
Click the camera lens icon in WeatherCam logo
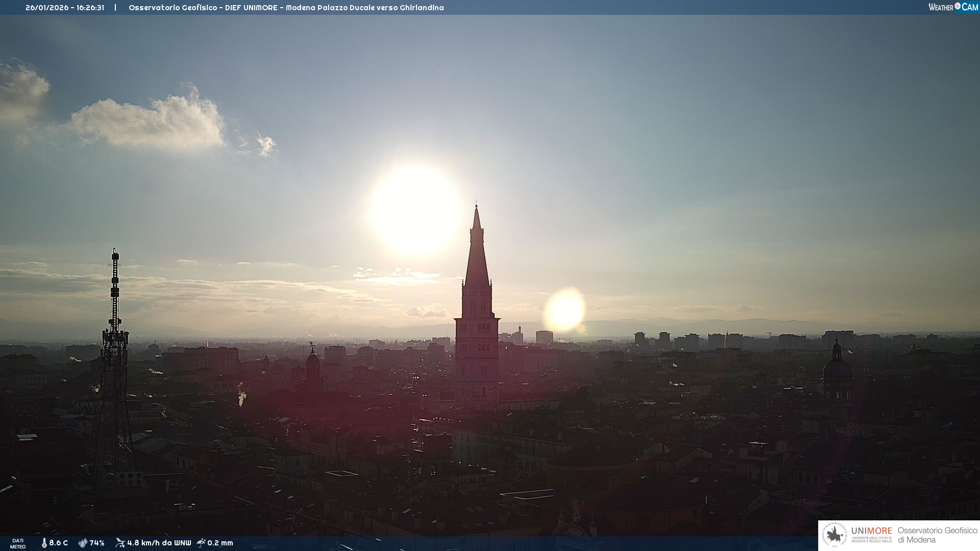click(x=958, y=6)
